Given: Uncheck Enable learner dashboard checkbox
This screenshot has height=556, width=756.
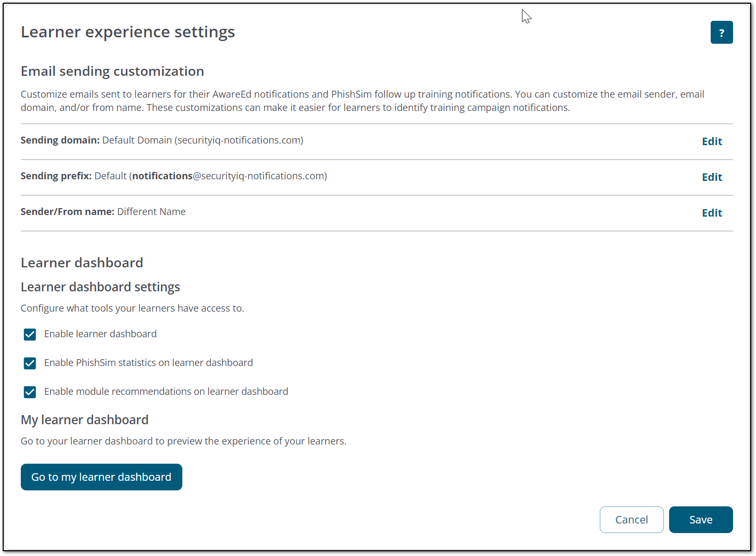Looking at the screenshot, I should click(30, 335).
